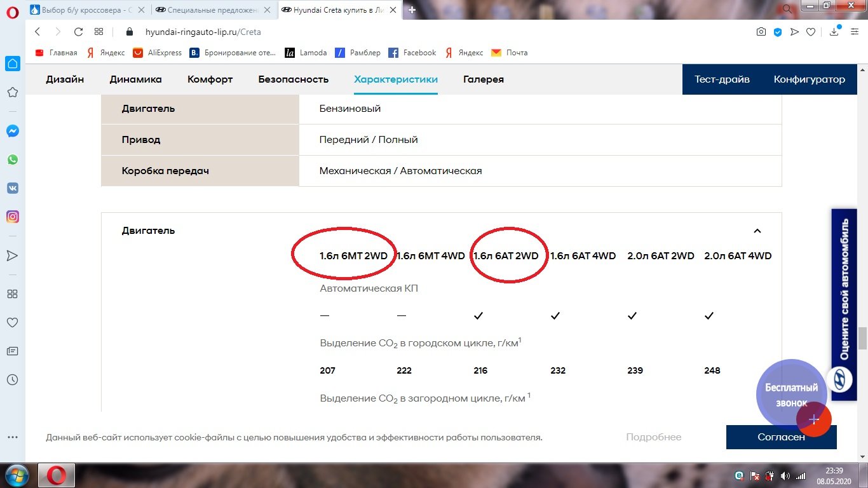Open VK in sidebar
The width and height of the screenshot is (868, 488).
[12, 188]
